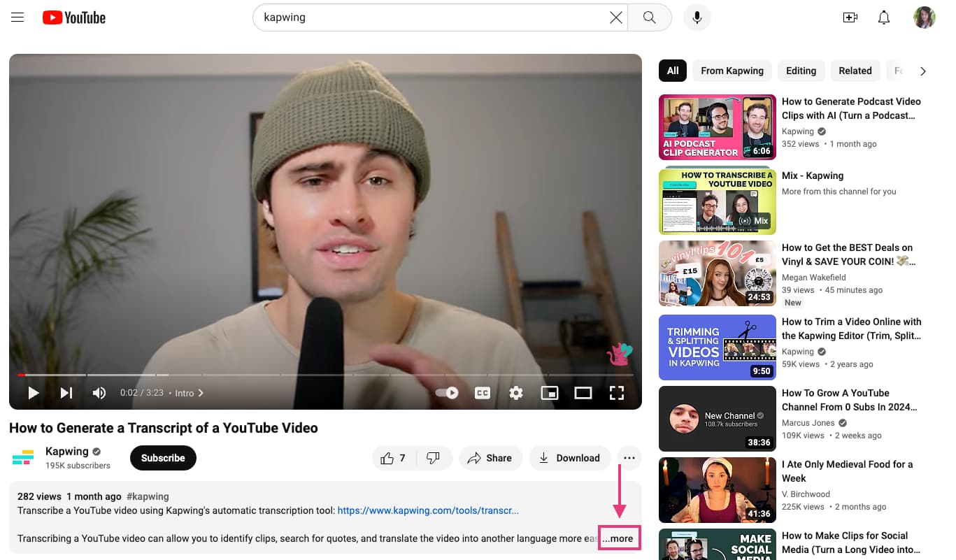Subscribe to the Kapwing channel
956x560 pixels.
pyautogui.click(x=163, y=458)
